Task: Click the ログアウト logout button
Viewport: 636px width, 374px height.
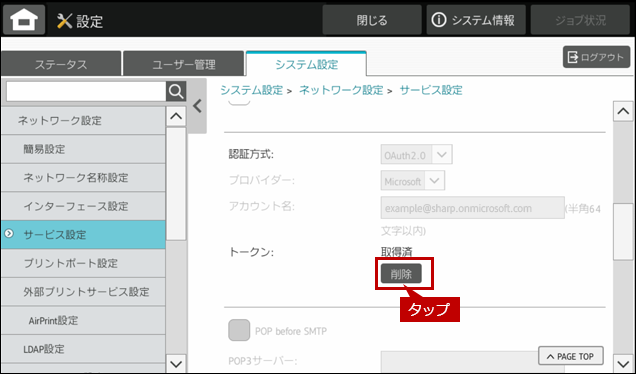Action: click(x=596, y=57)
